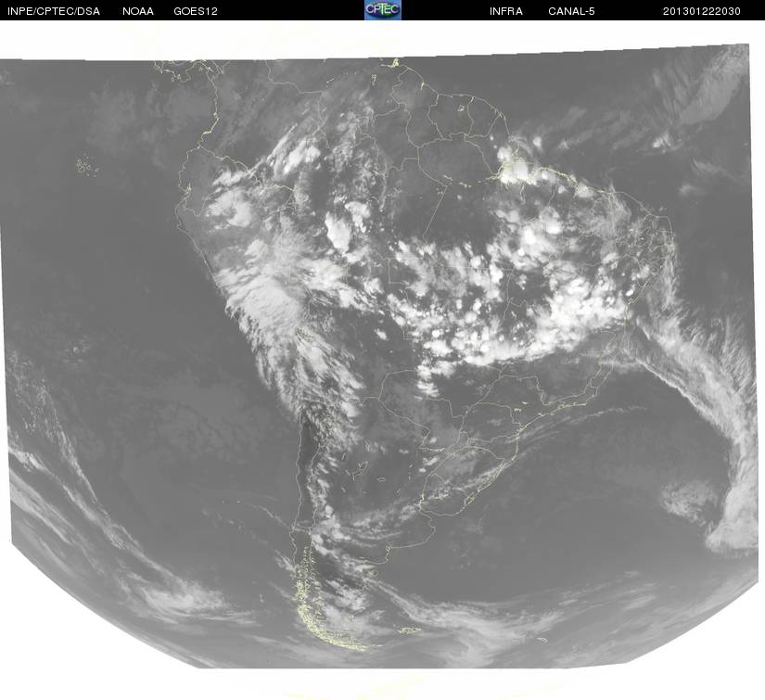Viewport: 765px width, 700px height.
Task: Select the INFRA header label
Action: [x=506, y=11]
